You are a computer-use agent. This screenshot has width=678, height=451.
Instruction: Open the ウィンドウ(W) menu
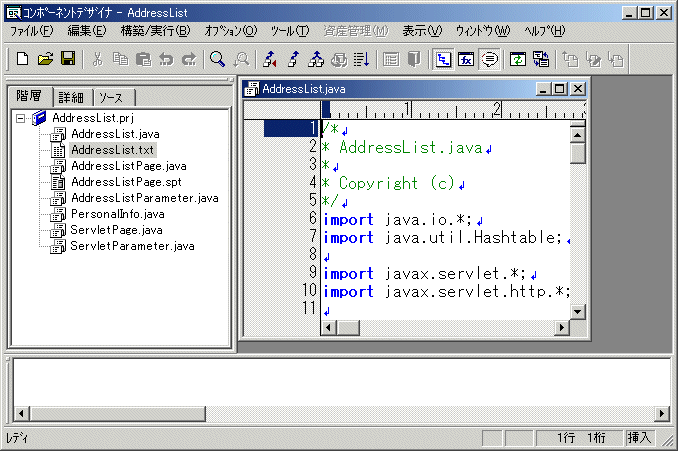[483, 31]
